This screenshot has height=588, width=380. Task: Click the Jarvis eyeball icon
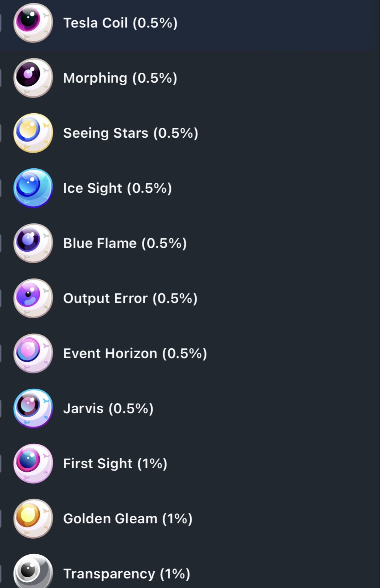point(33,409)
